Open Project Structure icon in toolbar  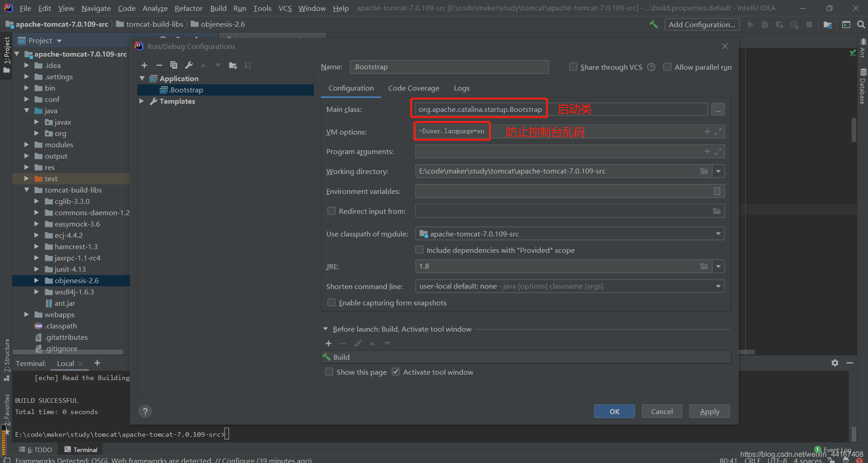click(828, 24)
